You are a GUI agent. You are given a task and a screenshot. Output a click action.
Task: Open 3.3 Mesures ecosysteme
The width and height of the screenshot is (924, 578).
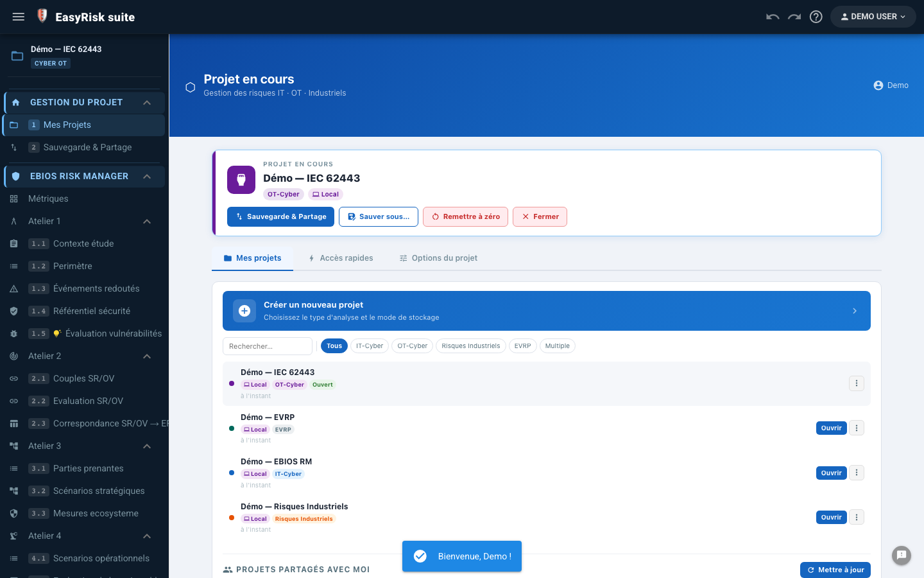(84, 513)
